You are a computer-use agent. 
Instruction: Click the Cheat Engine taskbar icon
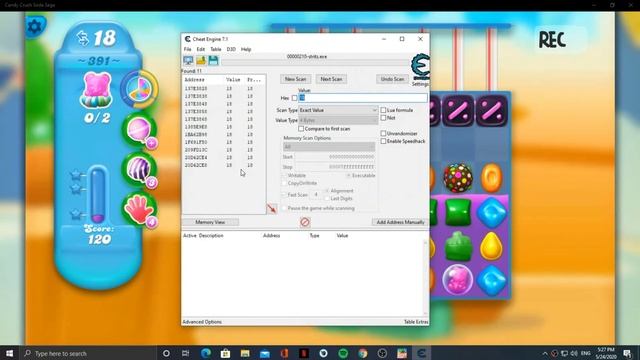tap(421, 353)
